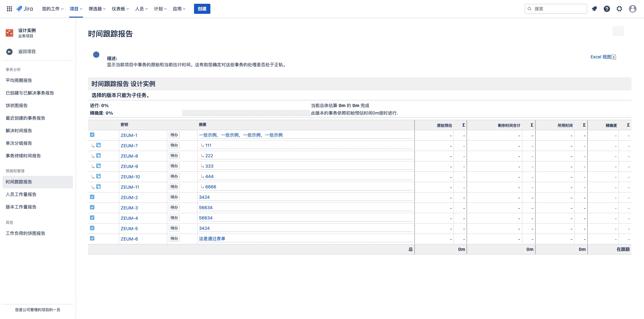This screenshot has width=644, height=319.
Task: Open 工作负荷的饼图报告 in the sidebar
Action: [38, 233]
